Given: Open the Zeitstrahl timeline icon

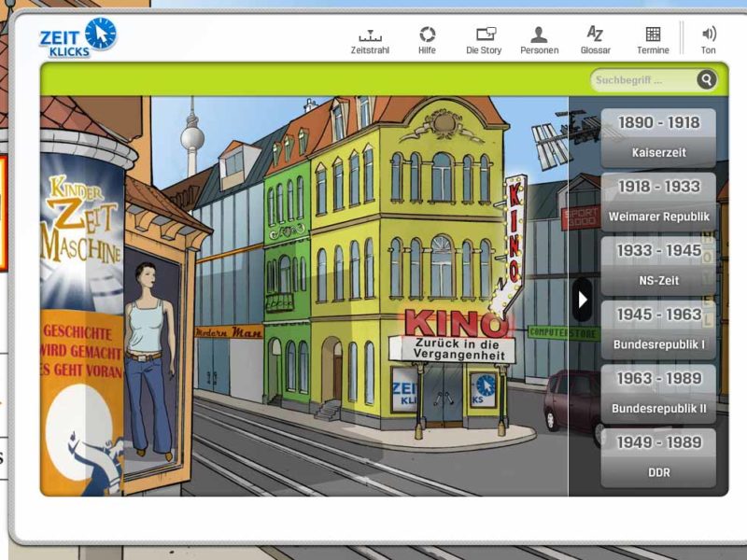Looking at the screenshot, I should (x=370, y=40).
